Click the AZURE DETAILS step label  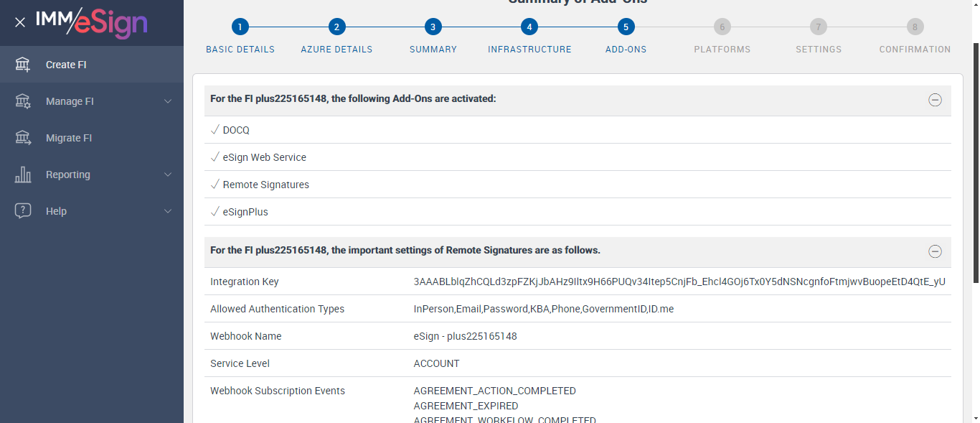pyautogui.click(x=336, y=50)
